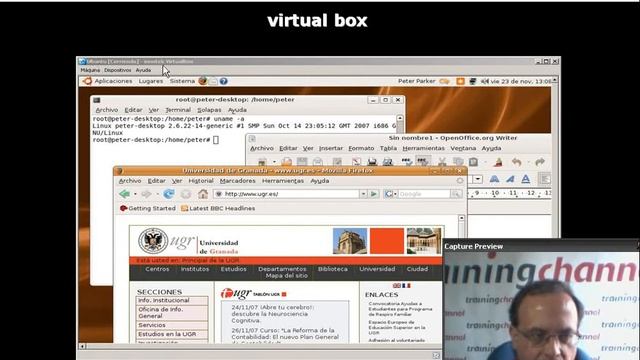Launch Firefox from the Ubuntu top panel icon
640x360 pixels.
coord(202,81)
